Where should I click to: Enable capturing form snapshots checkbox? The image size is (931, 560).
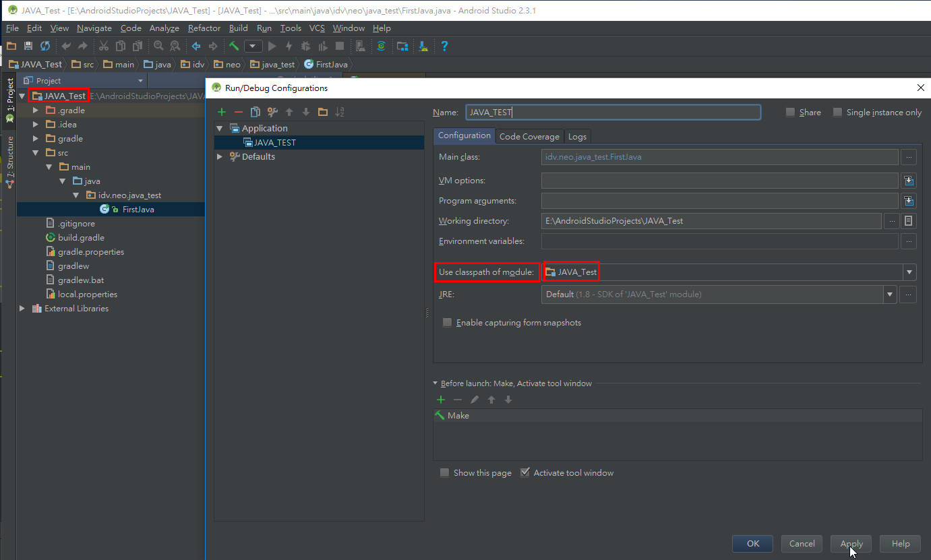[x=447, y=323]
